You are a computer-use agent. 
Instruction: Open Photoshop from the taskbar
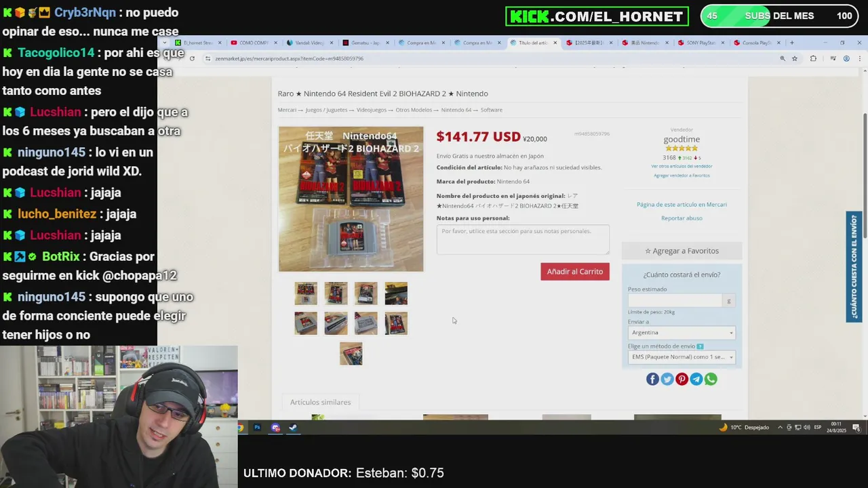(x=257, y=428)
